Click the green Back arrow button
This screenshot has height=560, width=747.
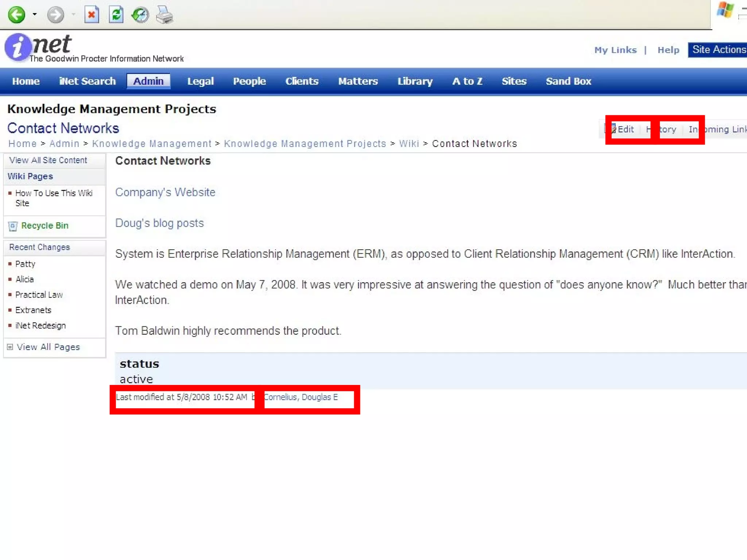[x=16, y=15]
